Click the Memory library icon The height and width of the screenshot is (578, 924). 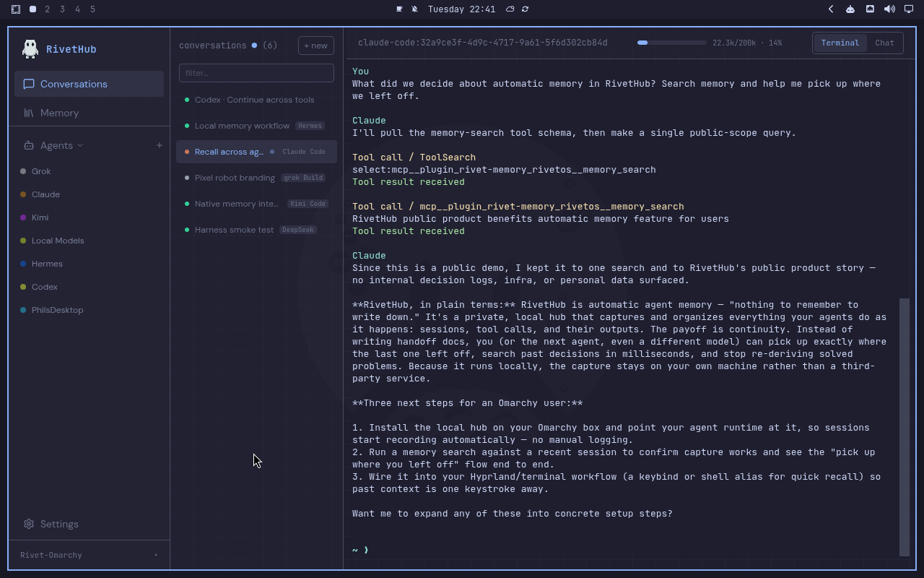[29, 113]
